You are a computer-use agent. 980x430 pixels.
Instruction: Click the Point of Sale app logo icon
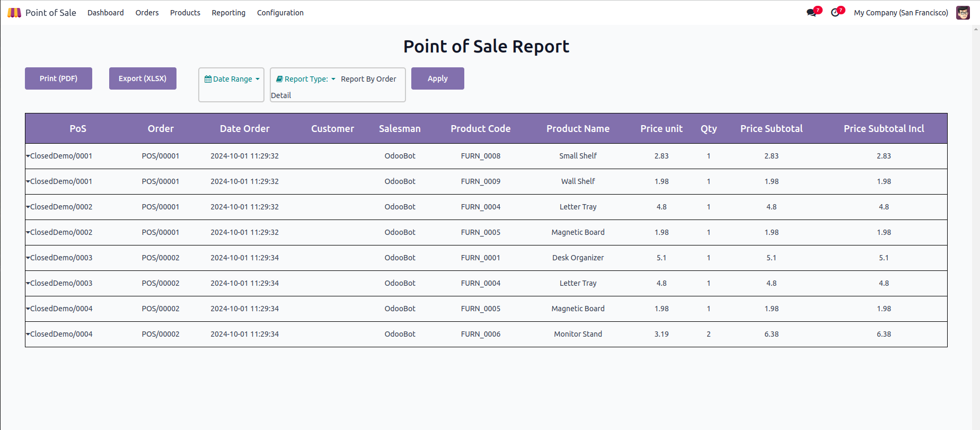[x=14, y=13]
